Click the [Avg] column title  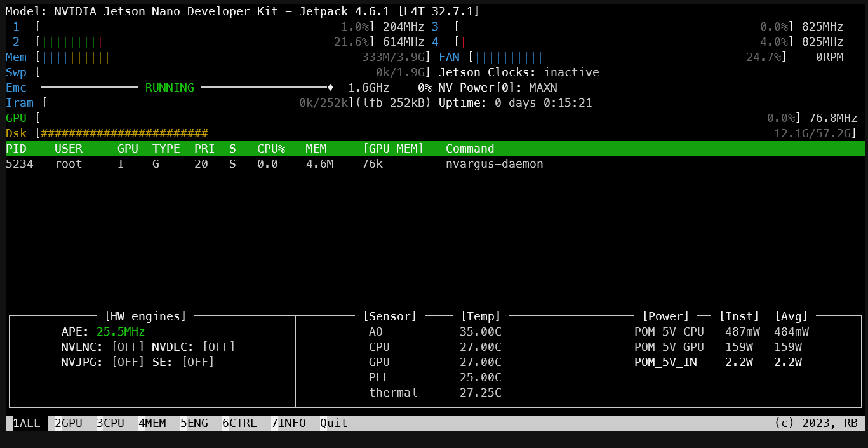coord(791,316)
